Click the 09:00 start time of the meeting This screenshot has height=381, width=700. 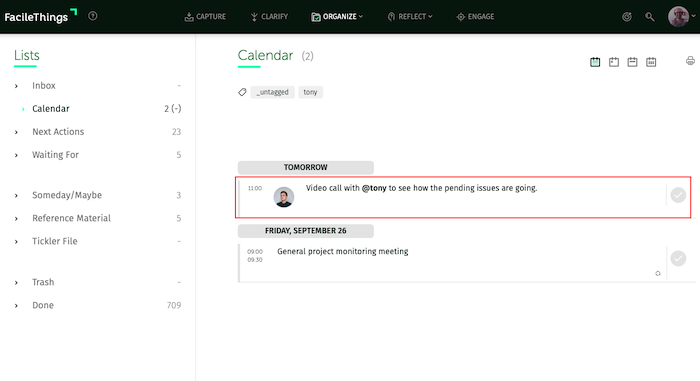[x=255, y=252]
